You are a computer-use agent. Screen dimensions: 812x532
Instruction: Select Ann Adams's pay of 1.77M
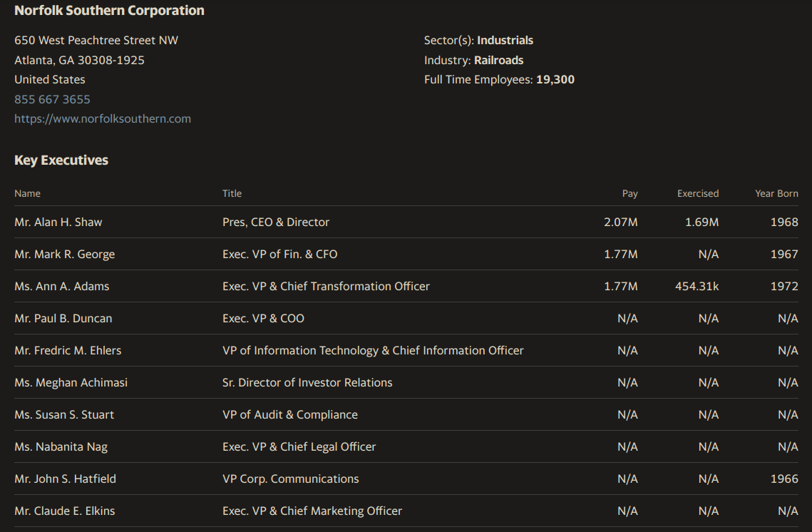tap(621, 287)
